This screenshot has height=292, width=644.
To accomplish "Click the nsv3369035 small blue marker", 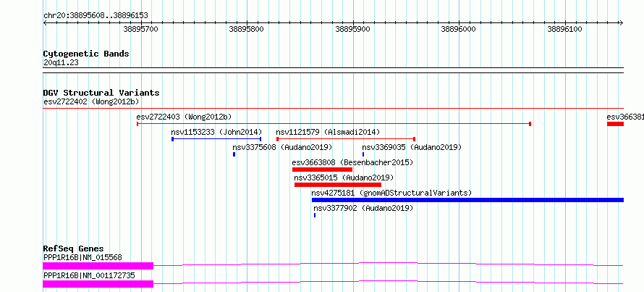I will (x=363, y=154).
